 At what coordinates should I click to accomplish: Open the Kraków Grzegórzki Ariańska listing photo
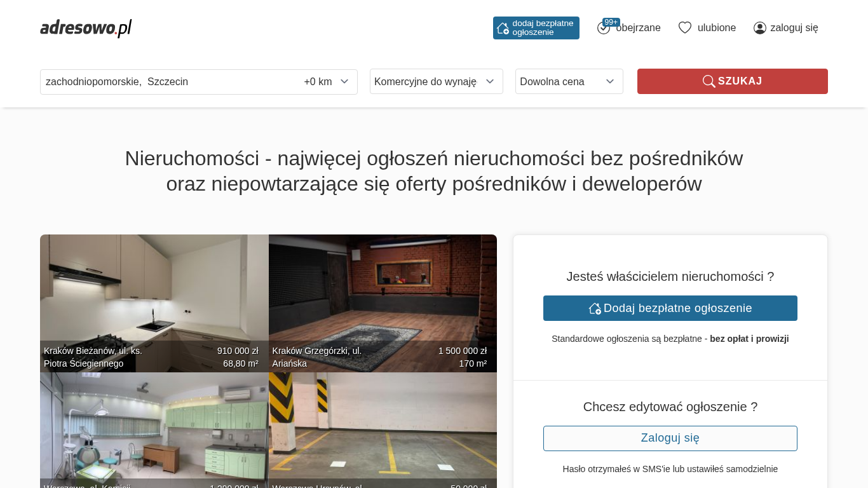(x=383, y=292)
